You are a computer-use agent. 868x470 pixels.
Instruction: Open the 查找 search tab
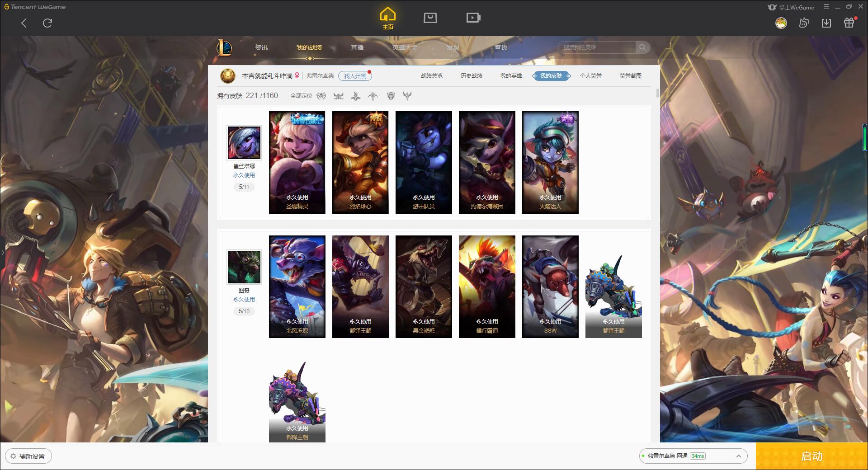click(x=501, y=47)
